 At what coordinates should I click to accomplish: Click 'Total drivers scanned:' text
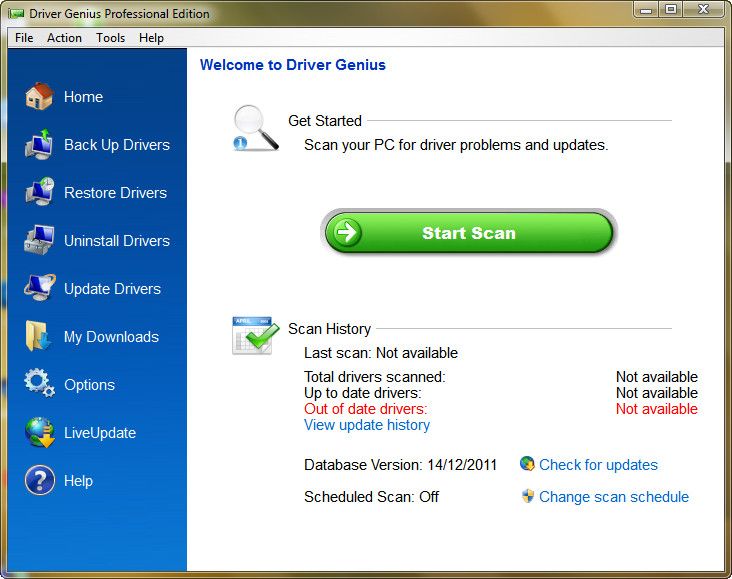tap(375, 377)
